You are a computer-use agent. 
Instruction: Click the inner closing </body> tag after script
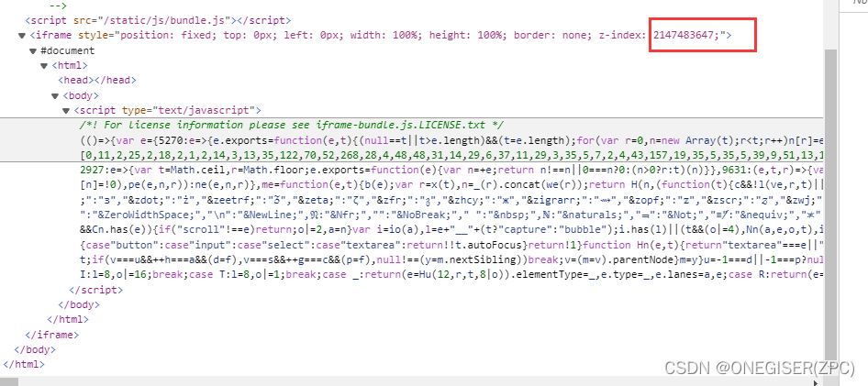(79, 304)
